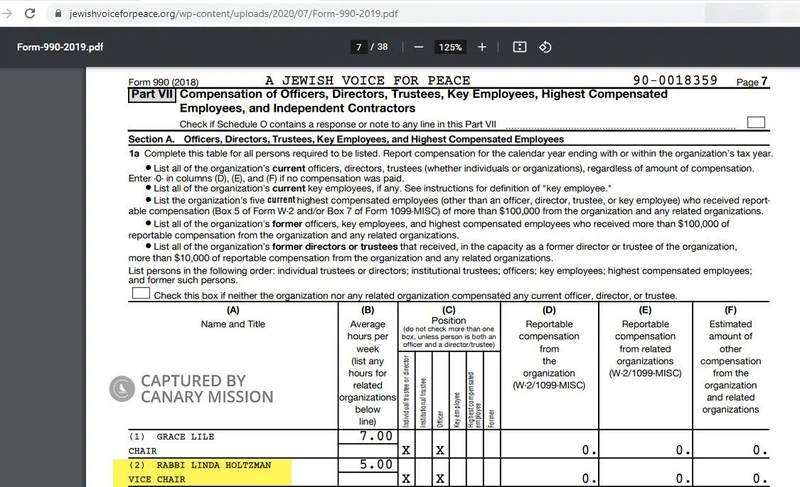The width and height of the screenshot is (800, 487).
Task: Click the "/ 38" total pages text
Action: tap(379, 47)
